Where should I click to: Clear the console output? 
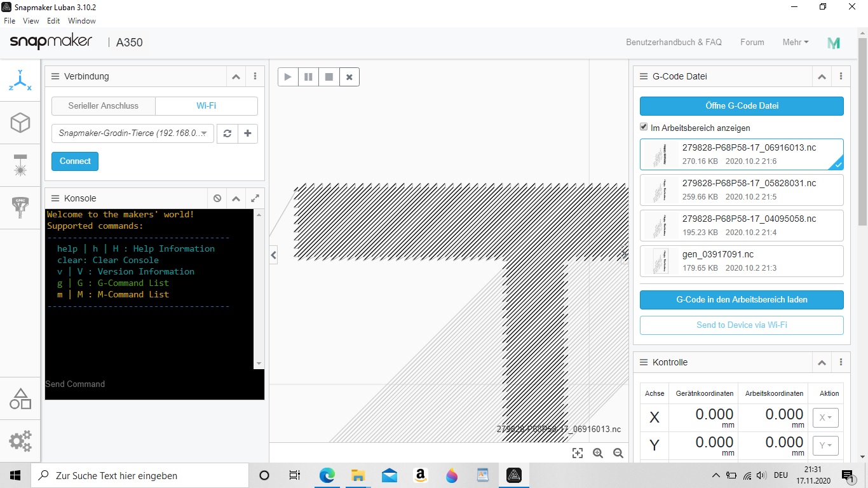pyautogui.click(x=217, y=198)
